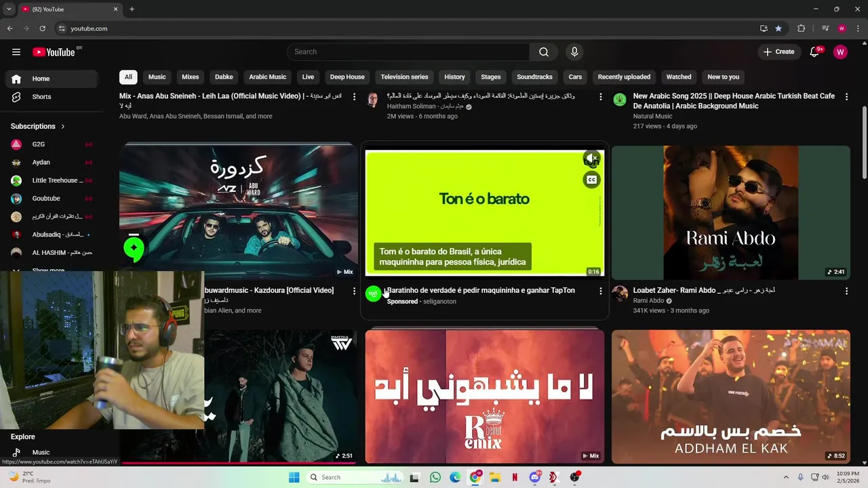This screenshot has height=488, width=868.
Task: Select the Mixes filter chip
Action: (191, 77)
